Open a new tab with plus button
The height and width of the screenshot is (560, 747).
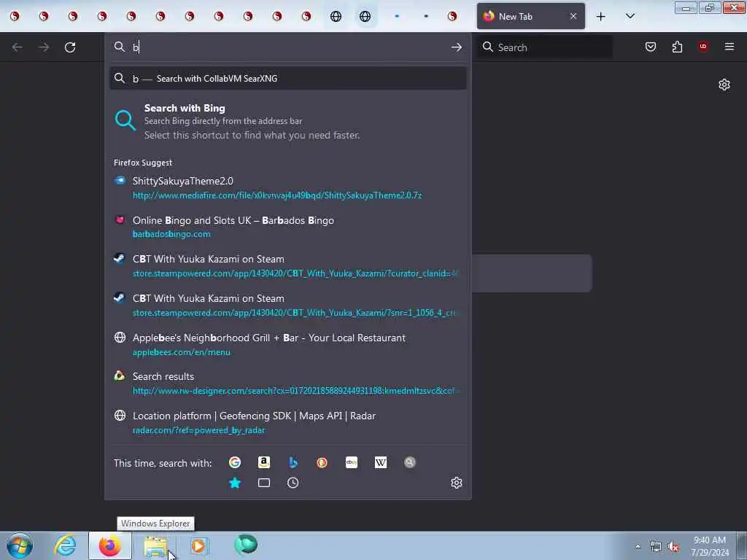click(601, 17)
